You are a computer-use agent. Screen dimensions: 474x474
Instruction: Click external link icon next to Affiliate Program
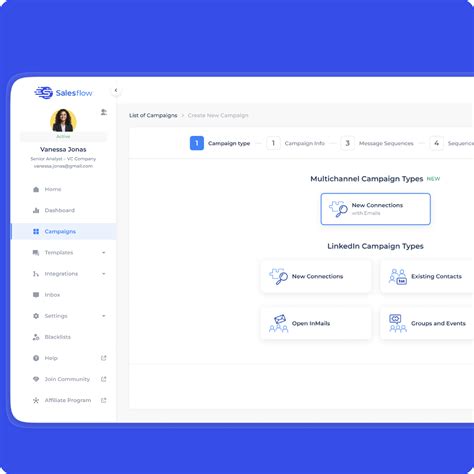click(104, 400)
